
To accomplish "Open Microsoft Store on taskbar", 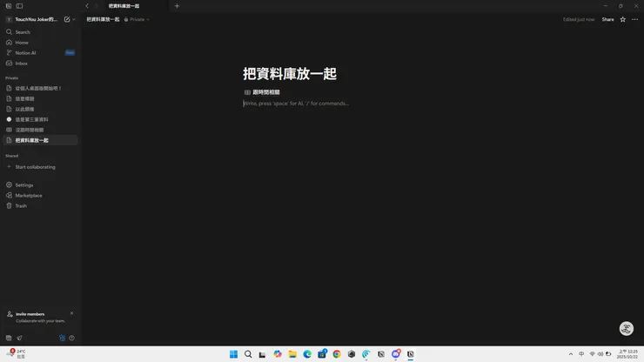I will click(x=322, y=354).
